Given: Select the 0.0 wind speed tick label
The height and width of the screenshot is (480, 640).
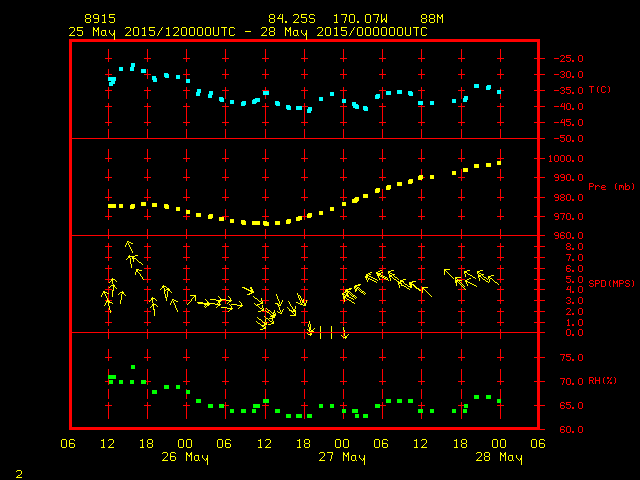Looking at the screenshot, I should tap(574, 333).
